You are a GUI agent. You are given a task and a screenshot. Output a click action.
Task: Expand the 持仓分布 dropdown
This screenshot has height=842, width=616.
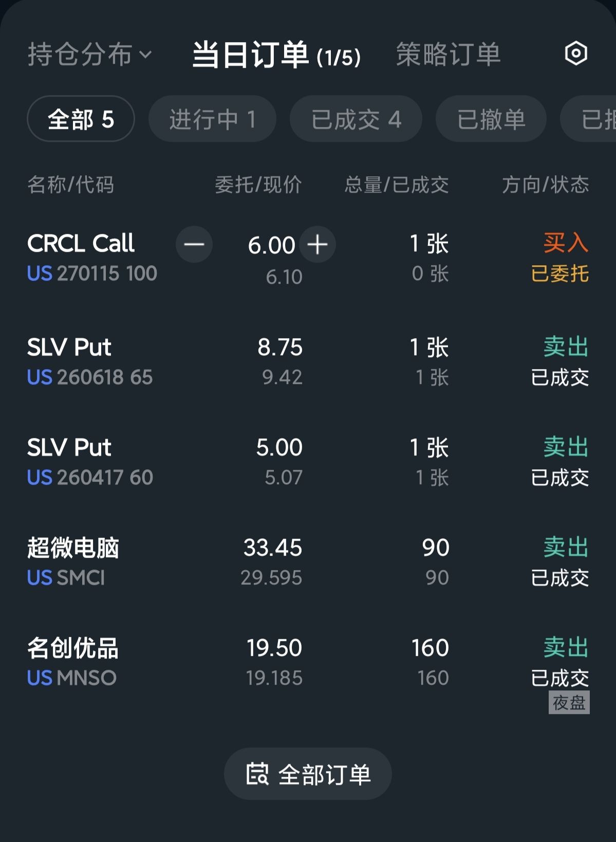click(x=89, y=54)
